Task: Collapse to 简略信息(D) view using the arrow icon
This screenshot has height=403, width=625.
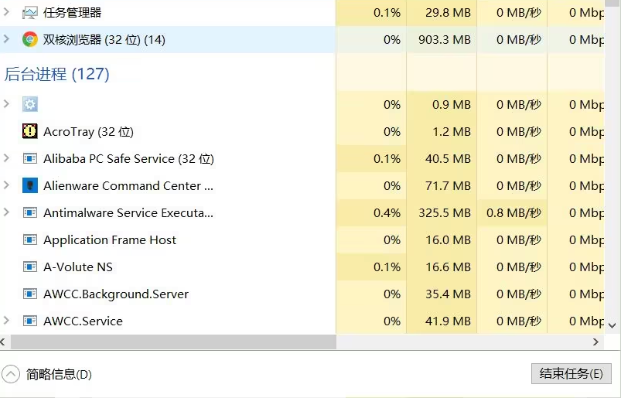Action: point(10,374)
